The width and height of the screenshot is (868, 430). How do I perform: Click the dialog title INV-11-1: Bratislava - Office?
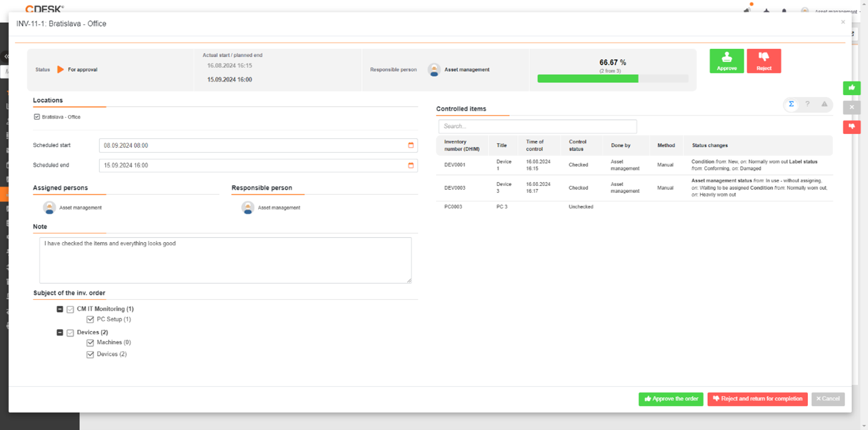tap(61, 24)
